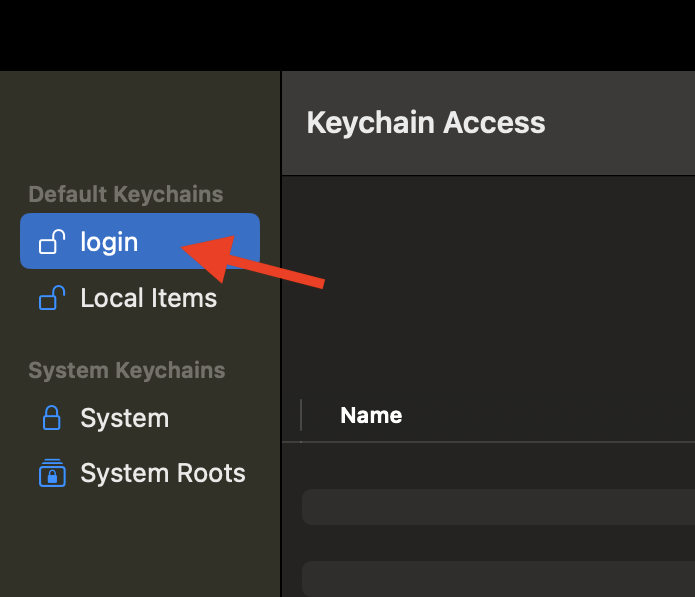Click the System Keychains section header

pos(126,370)
